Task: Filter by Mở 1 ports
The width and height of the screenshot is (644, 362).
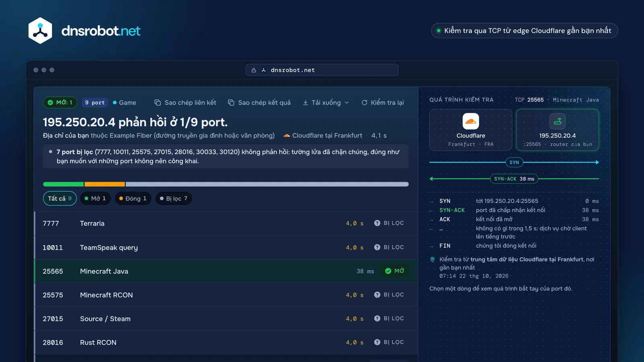Action: click(95, 198)
